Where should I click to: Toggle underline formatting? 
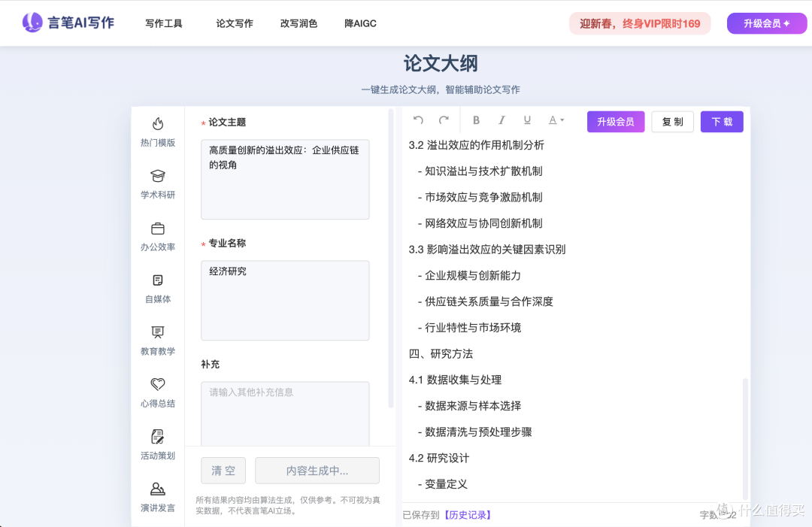526,120
